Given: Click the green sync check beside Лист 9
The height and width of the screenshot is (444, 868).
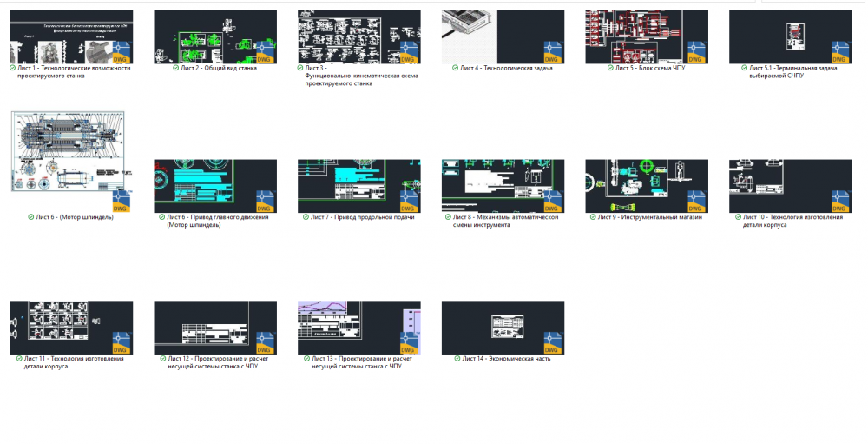Looking at the screenshot, I should [593, 216].
